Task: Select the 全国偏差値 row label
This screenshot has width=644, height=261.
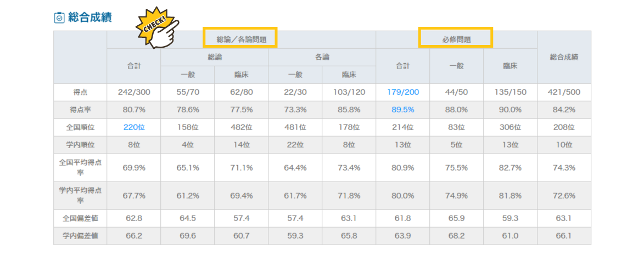Action: point(80,219)
